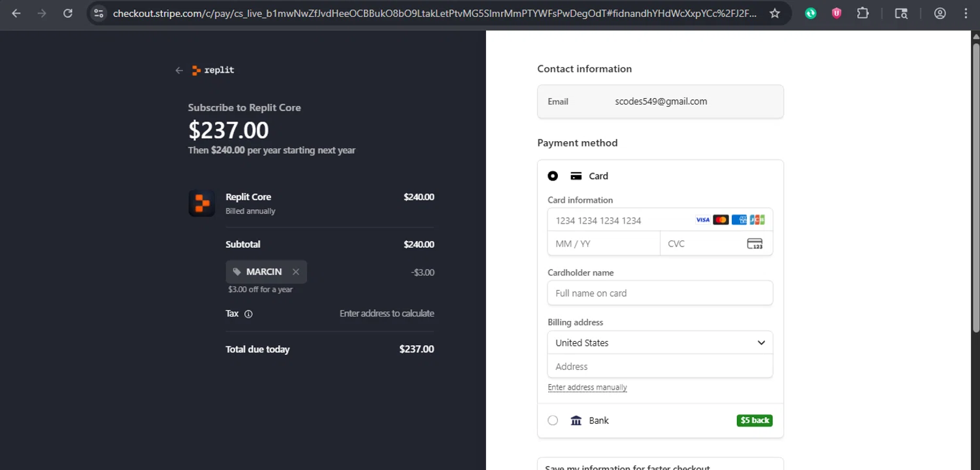Click the CVC security code field
This screenshot has width=980, height=470.
(x=706, y=244)
